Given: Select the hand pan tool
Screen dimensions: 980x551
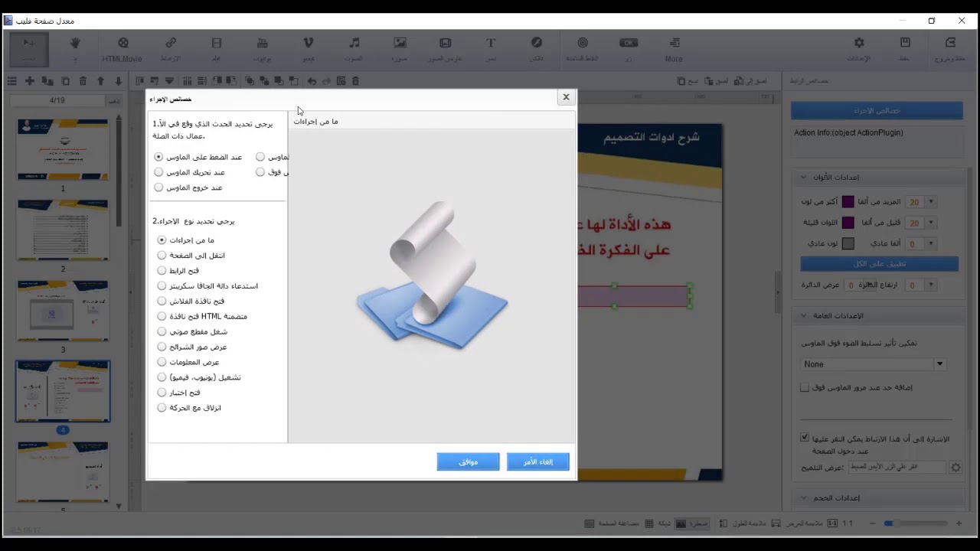Looking at the screenshot, I should coord(75,48).
